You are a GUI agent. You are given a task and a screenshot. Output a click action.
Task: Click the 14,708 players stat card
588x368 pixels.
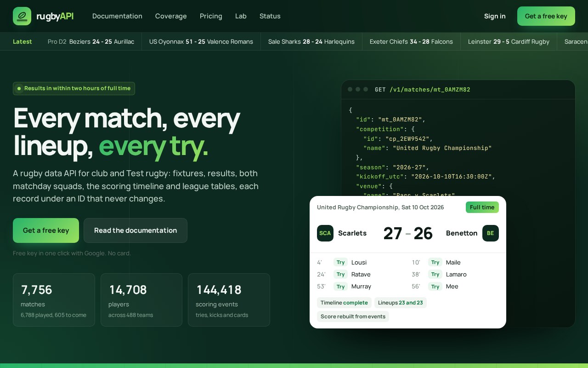click(141, 300)
